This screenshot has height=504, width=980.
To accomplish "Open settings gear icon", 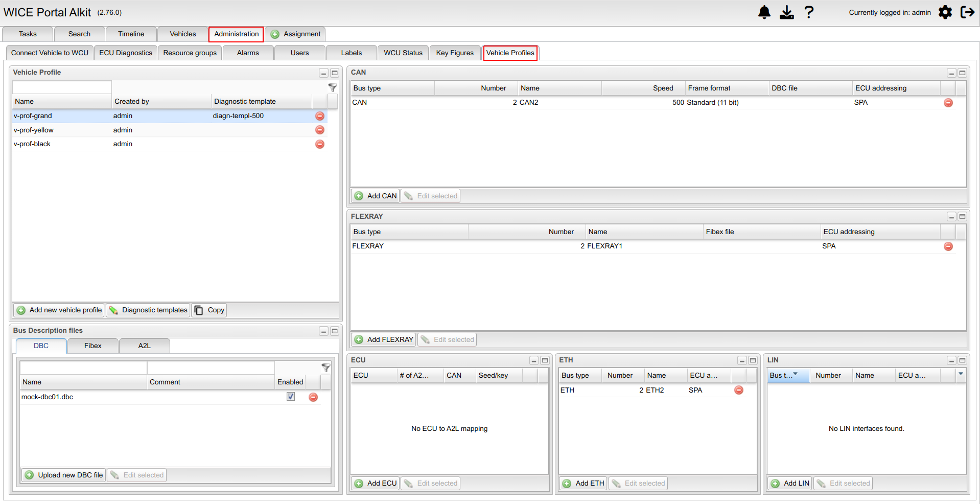I will tap(945, 12).
